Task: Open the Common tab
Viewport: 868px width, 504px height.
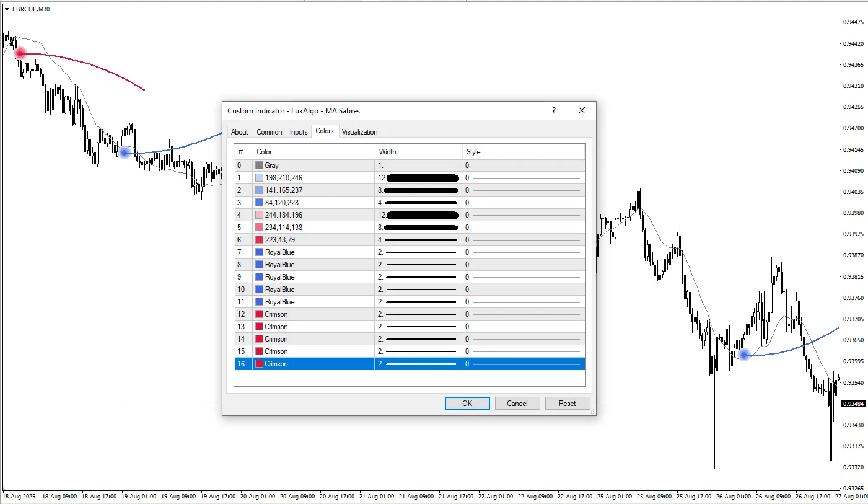Action: tap(269, 132)
